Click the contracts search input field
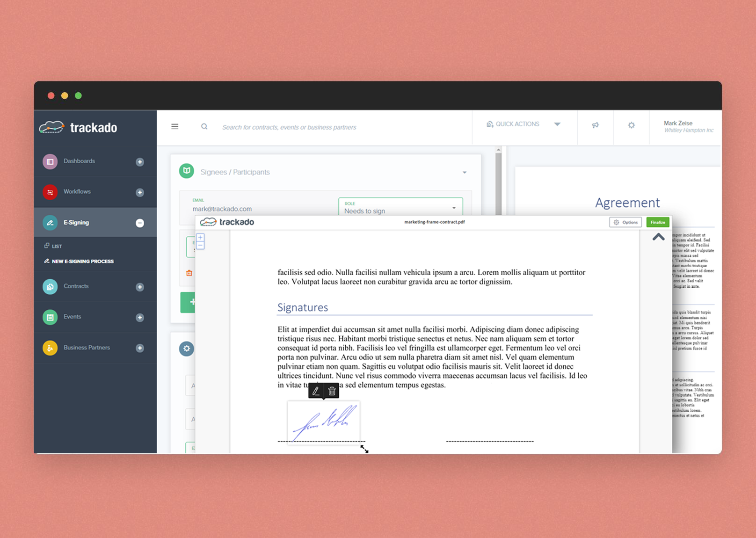The width and height of the screenshot is (756, 538). coord(327,127)
